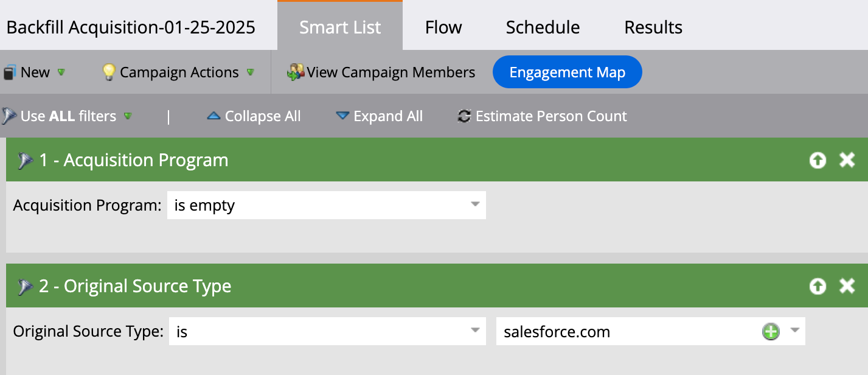Move the Original Source Type filter up
This screenshot has width=868, height=375.
pos(818,286)
